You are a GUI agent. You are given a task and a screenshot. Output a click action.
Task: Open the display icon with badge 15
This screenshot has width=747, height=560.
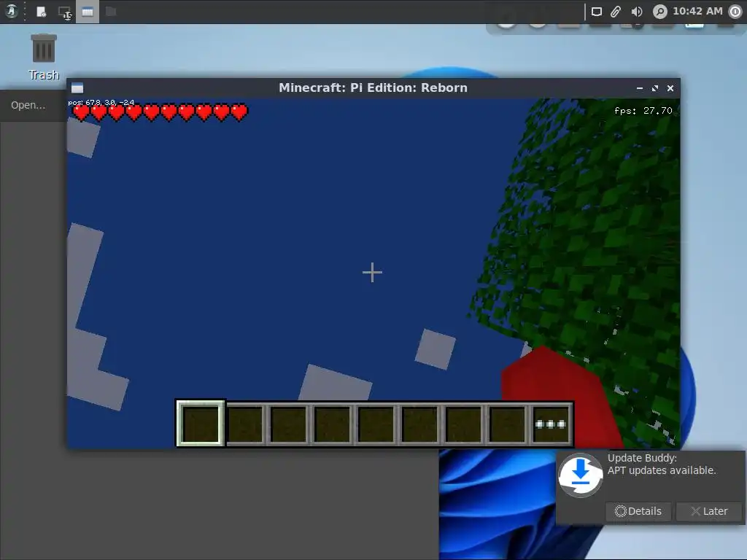64,12
